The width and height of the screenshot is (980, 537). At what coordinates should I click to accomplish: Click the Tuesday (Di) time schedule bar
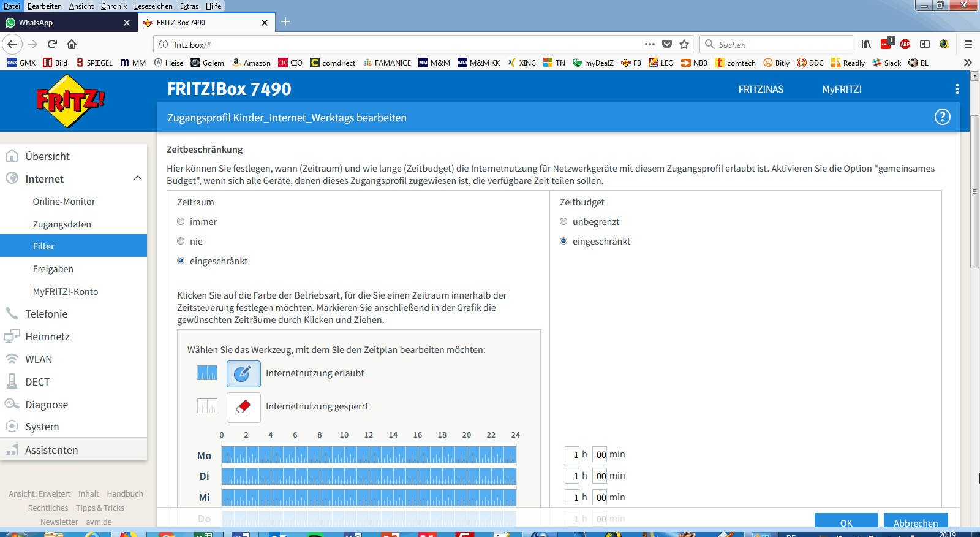pyautogui.click(x=369, y=476)
